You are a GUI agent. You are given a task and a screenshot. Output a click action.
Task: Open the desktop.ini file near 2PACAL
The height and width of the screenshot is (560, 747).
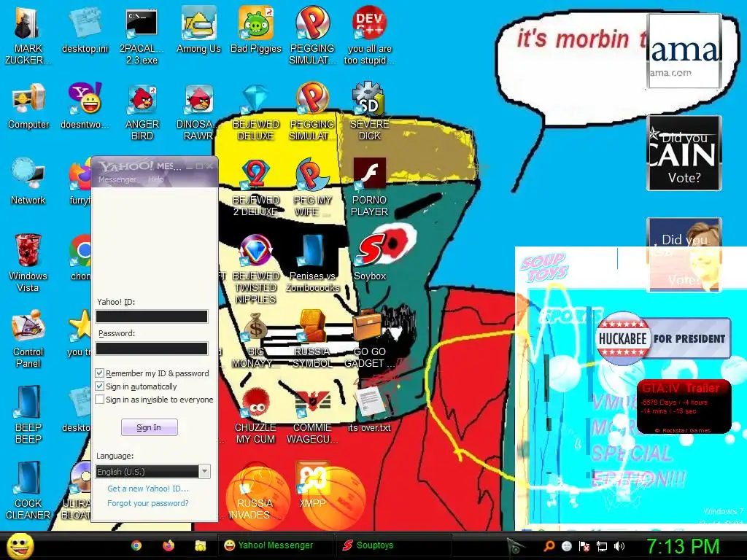85,29
